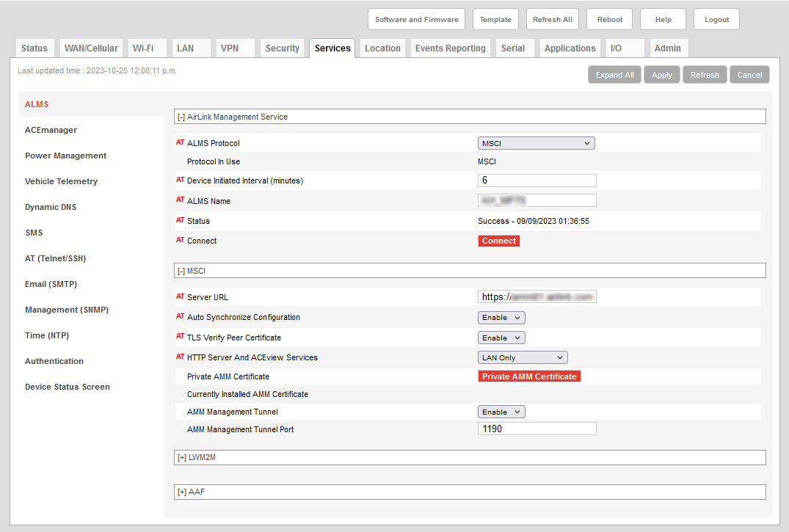Apply the configuration changes

[x=662, y=75]
